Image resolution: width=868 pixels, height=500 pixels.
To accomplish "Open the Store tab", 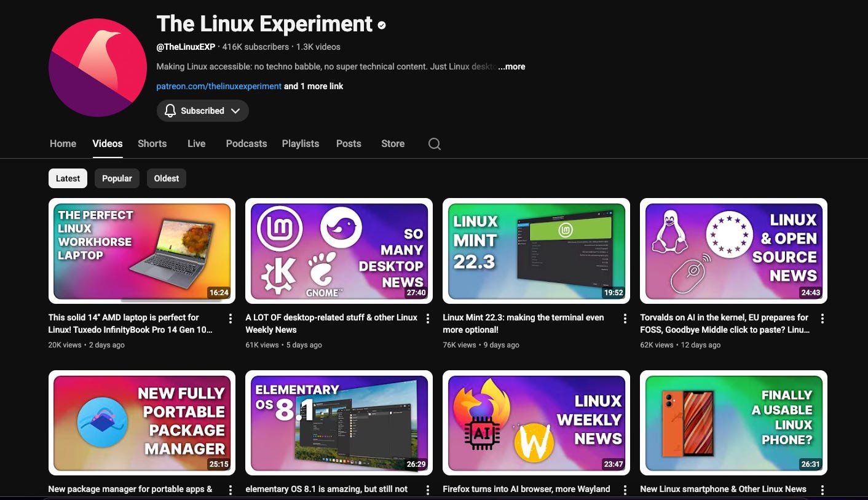I will point(393,143).
